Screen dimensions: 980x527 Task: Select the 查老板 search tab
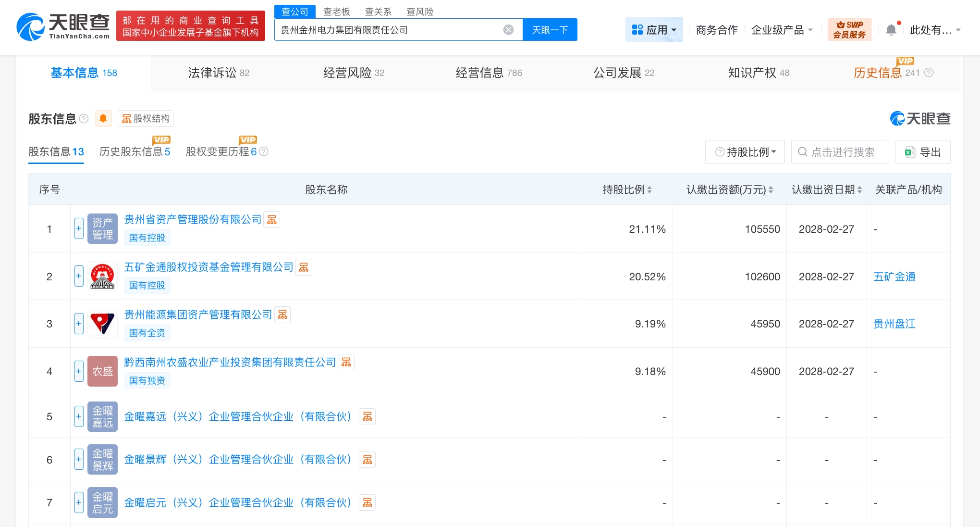pyautogui.click(x=336, y=12)
